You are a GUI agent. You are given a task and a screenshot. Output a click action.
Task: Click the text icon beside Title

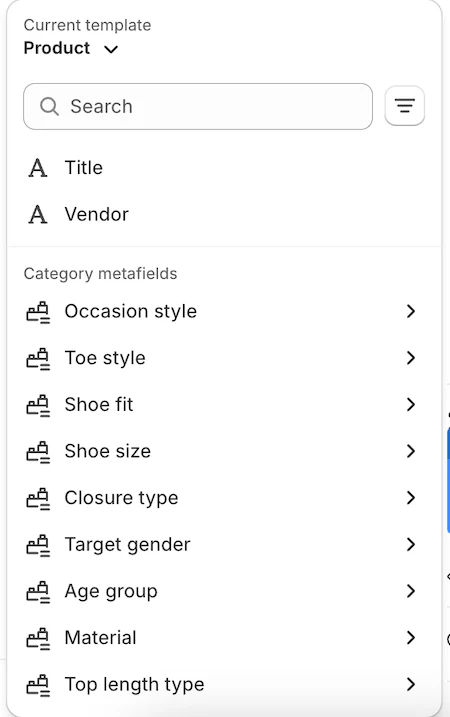pos(38,168)
